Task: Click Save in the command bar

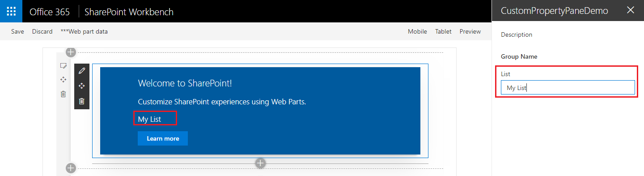Action: pos(17,31)
